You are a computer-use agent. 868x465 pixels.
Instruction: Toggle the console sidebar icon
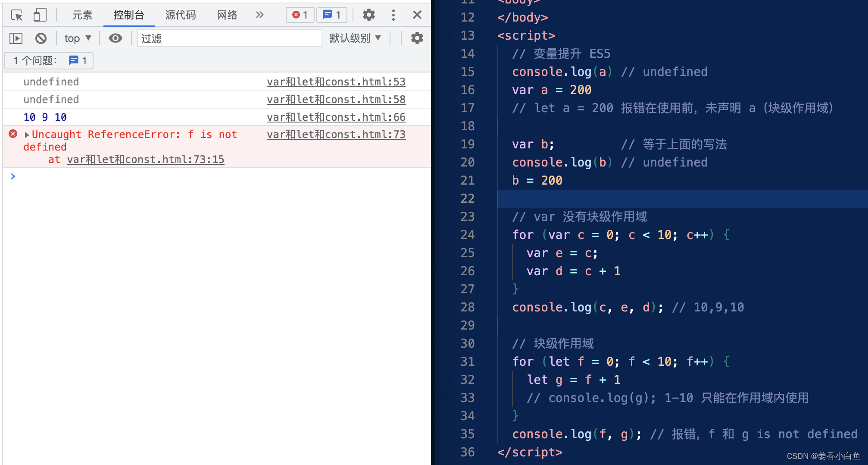click(16, 38)
